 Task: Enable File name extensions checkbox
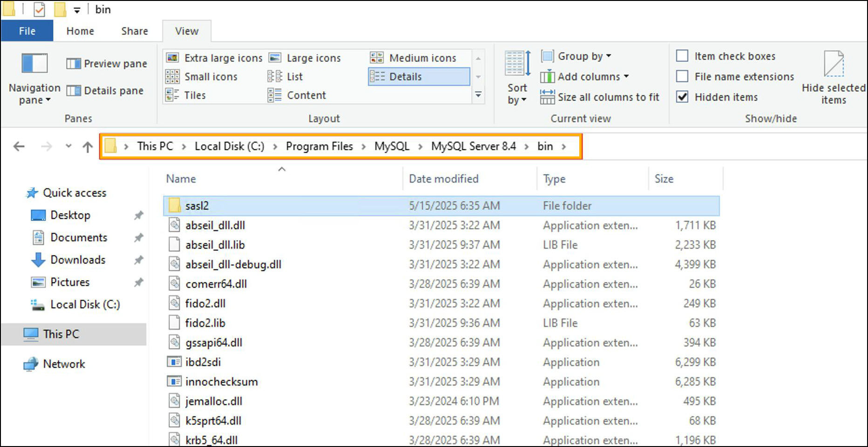pyautogui.click(x=682, y=76)
